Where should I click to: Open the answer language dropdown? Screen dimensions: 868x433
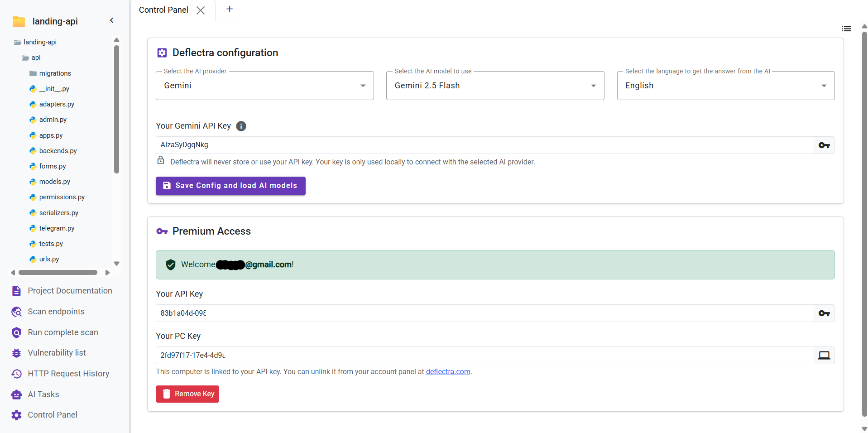725,86
